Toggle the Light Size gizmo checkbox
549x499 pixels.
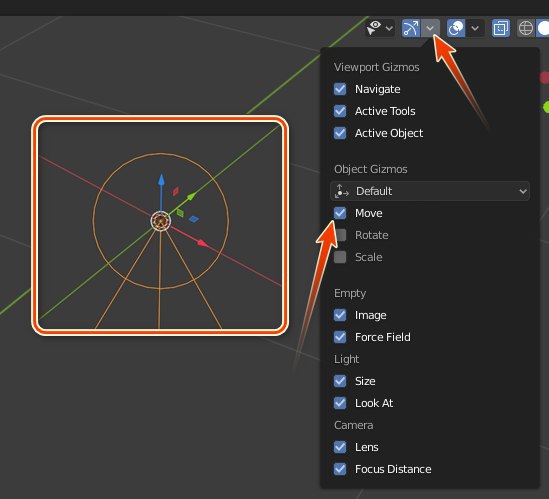[340, 381]
